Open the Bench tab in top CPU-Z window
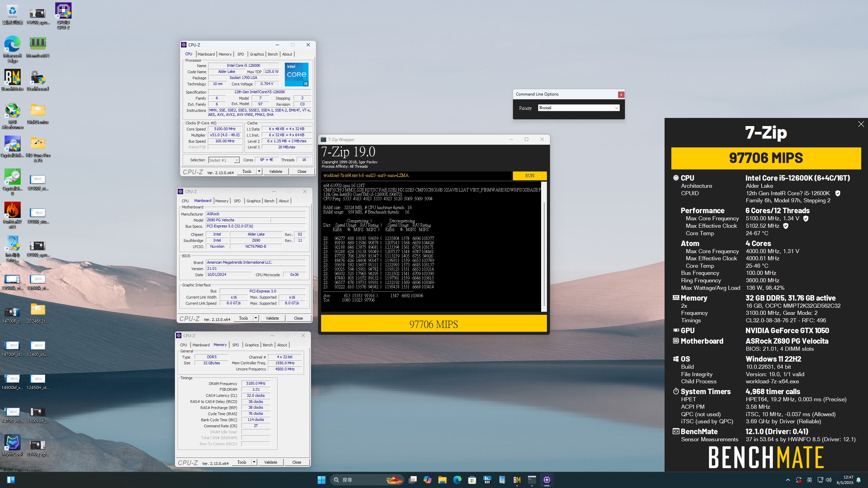The image size is (868, 488). [273, 54]
